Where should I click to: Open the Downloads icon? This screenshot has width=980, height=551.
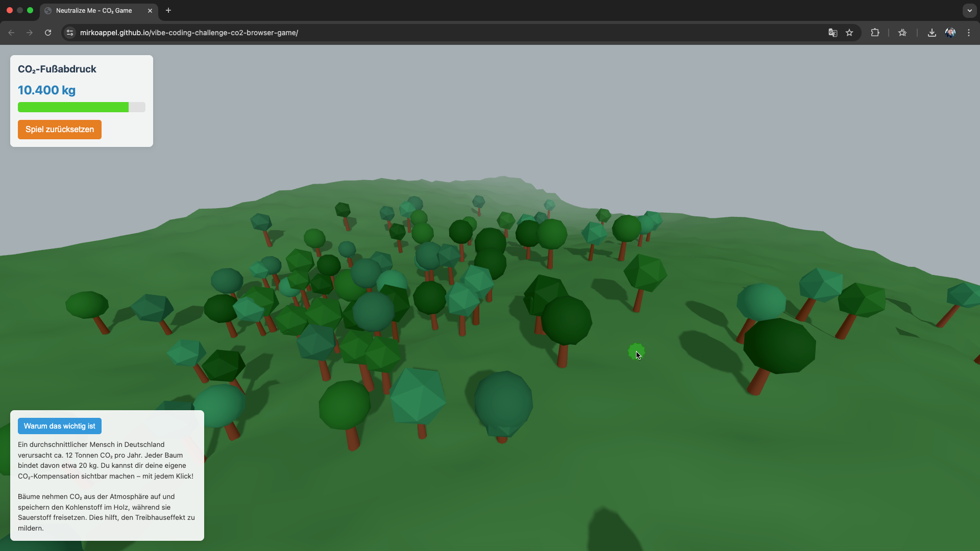(932, 33)
